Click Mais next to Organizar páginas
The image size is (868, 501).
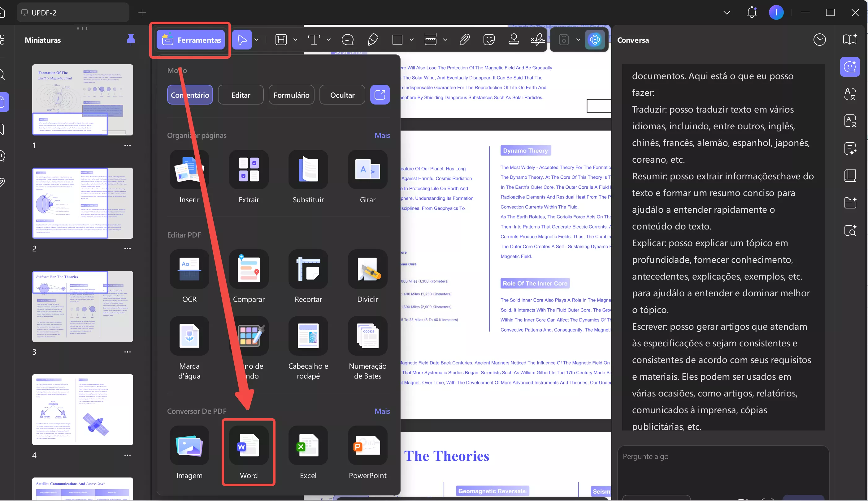tap(382, 135)
